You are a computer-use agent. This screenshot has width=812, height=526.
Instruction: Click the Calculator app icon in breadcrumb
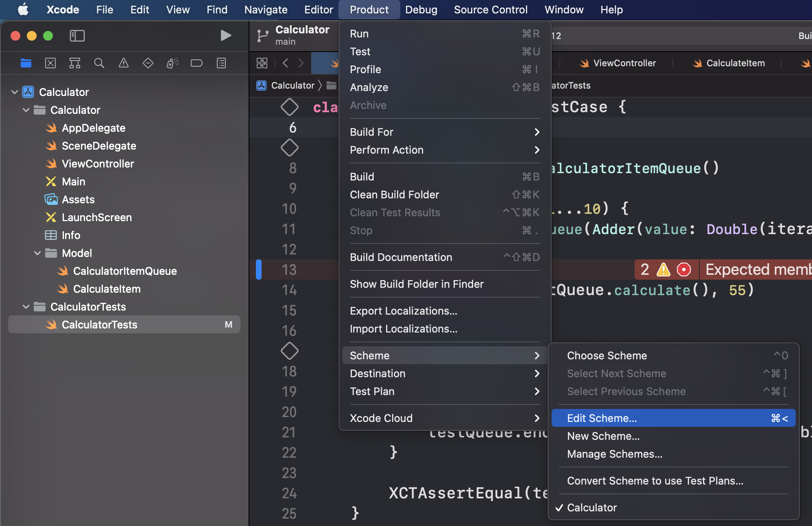click(x=261, y=85)
